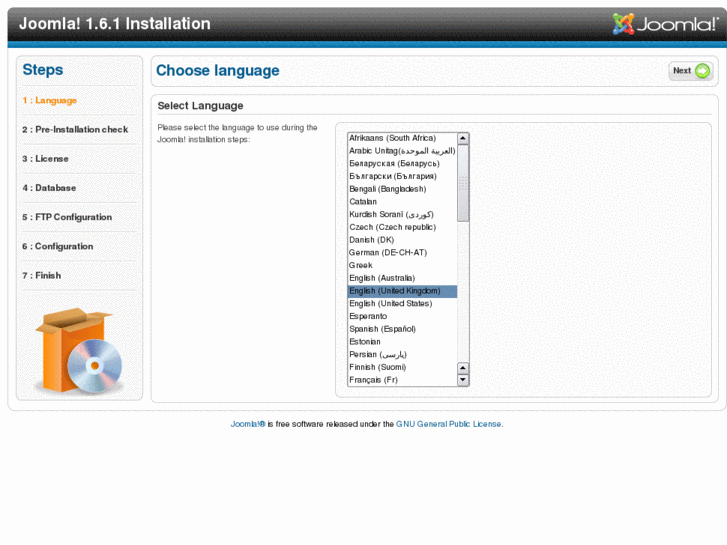Choose Estonian in language list

[402, 342]
